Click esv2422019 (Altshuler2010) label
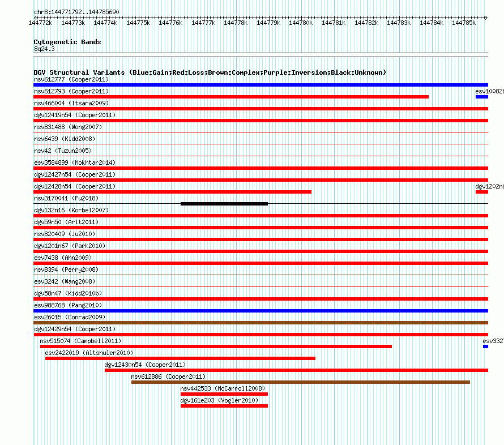Image resolution: width=504 pixels, height=445 pixels. [x=89, y=353]
